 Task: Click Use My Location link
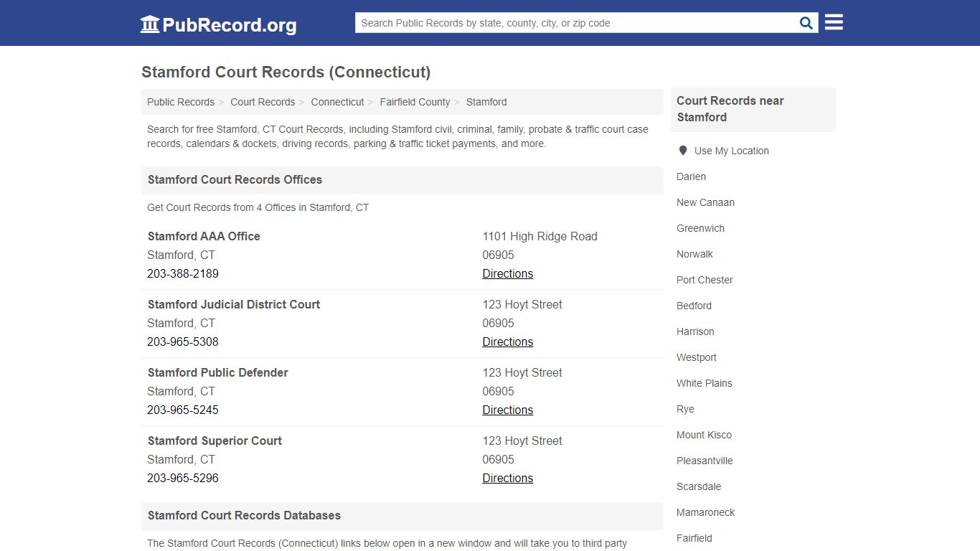(x=731, y=151)
